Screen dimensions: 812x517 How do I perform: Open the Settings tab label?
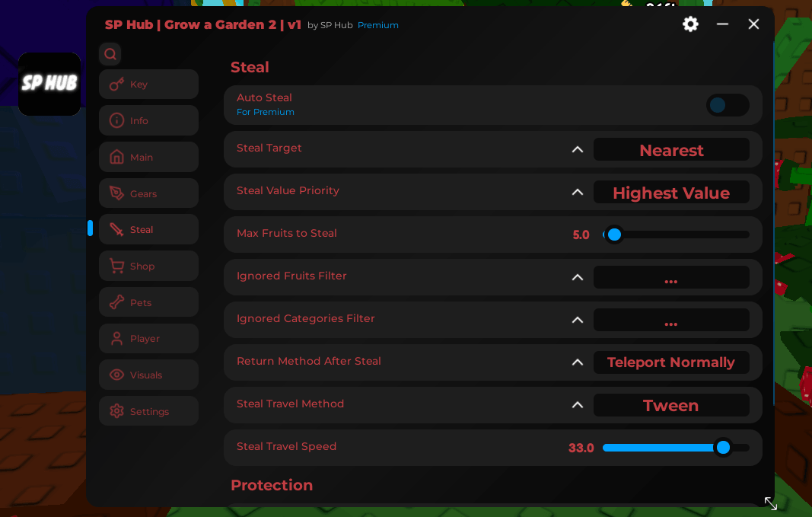click(149, 412)
